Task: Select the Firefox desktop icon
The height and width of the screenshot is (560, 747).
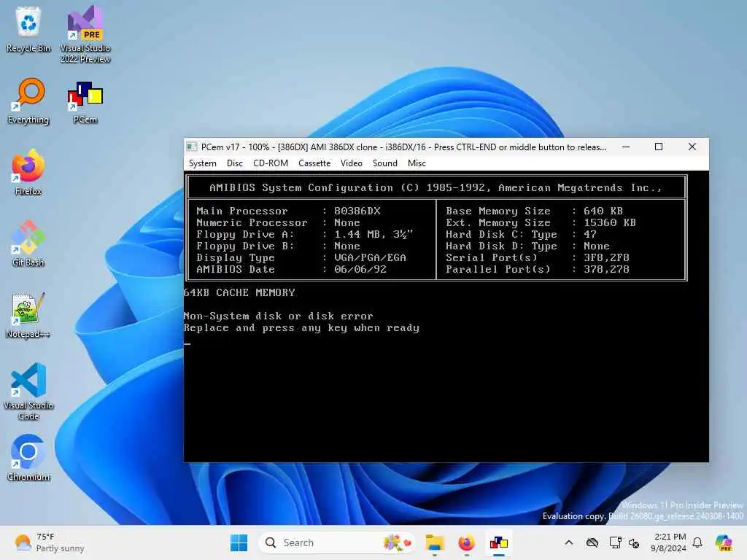Action: [28, 172]
